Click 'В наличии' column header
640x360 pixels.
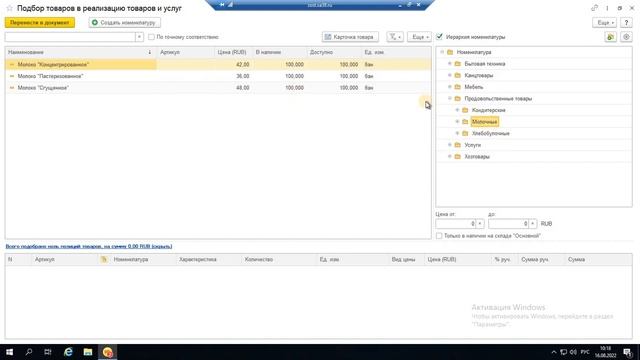click(x=279, y=52)
